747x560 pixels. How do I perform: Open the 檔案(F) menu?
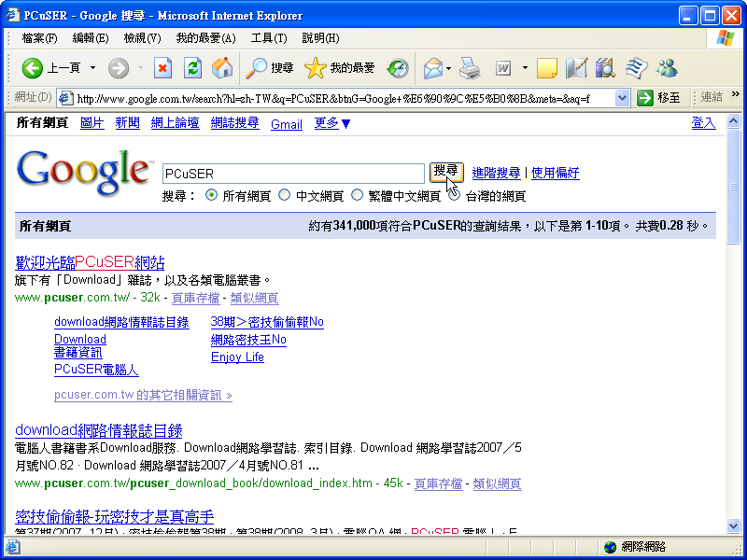39,38
